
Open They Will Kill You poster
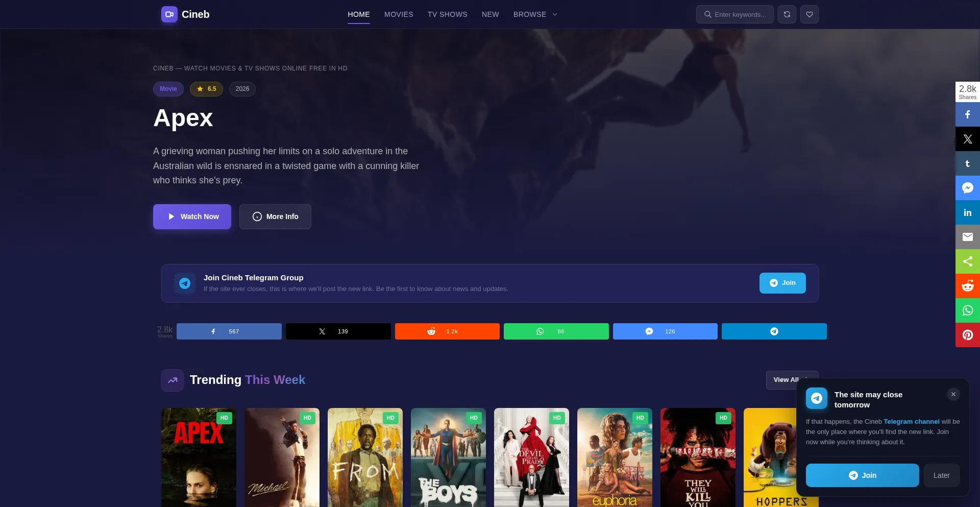pyautogui.click(x=698, y=457)
